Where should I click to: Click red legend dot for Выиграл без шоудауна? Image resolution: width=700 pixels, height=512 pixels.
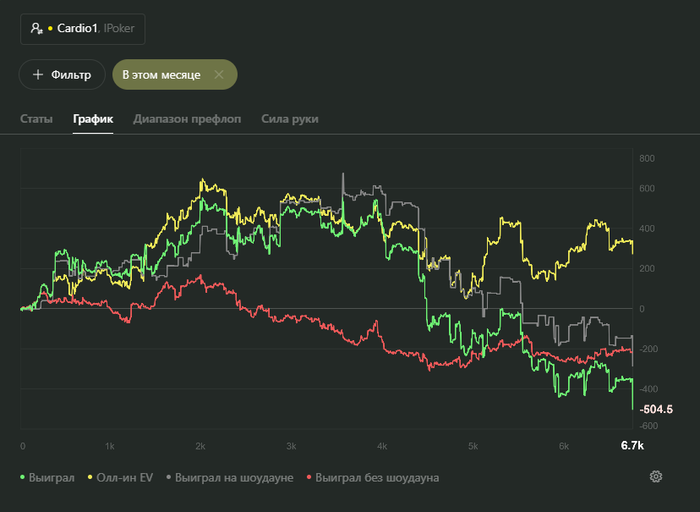coord(310,478)
